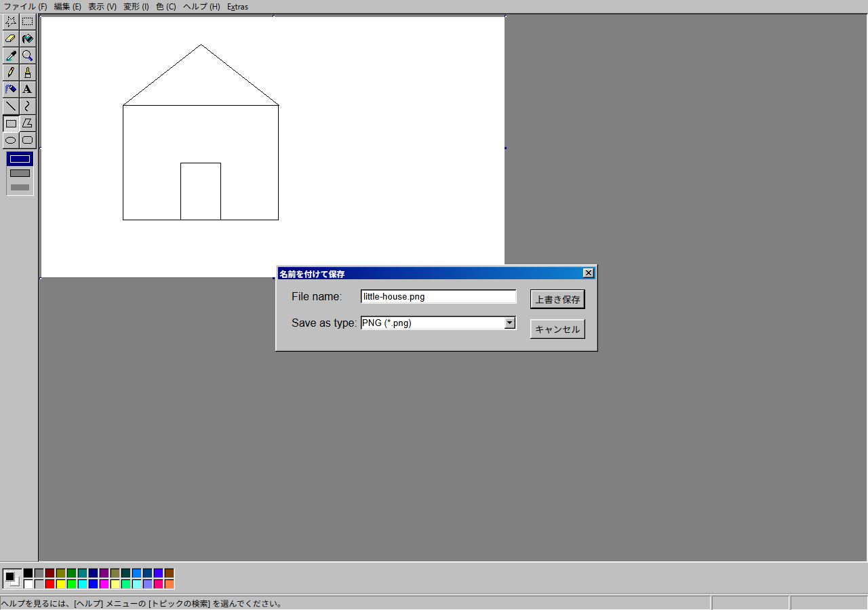Select the cyan palette swatch
Viewport: 868px width, 610px height.
[82, 584]
